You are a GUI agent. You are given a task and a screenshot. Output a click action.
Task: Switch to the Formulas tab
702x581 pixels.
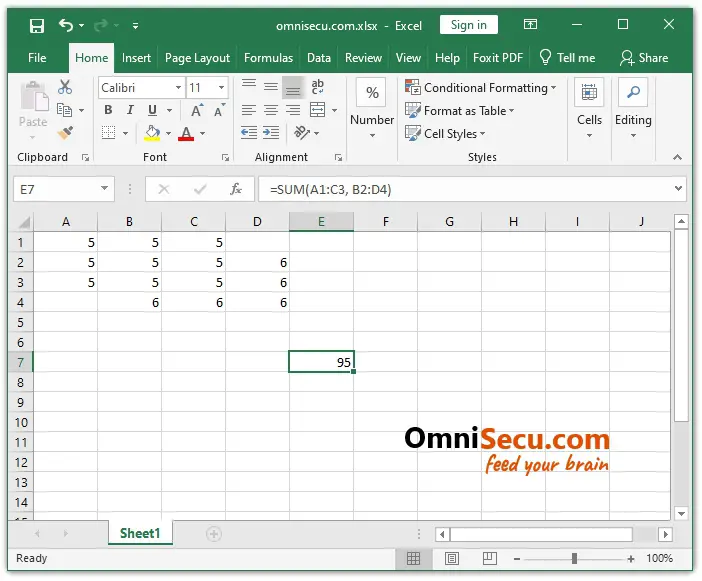(x=268, y=58)
